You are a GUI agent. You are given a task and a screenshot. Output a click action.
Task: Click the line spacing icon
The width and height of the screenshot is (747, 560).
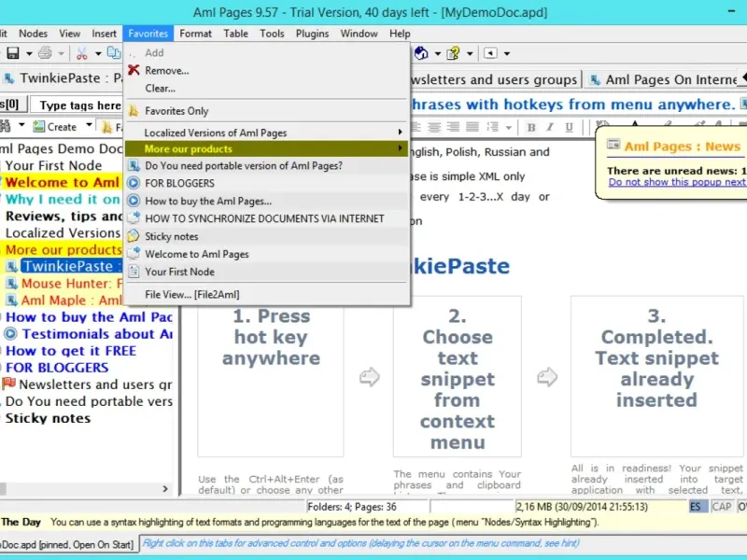pos(492,127)
